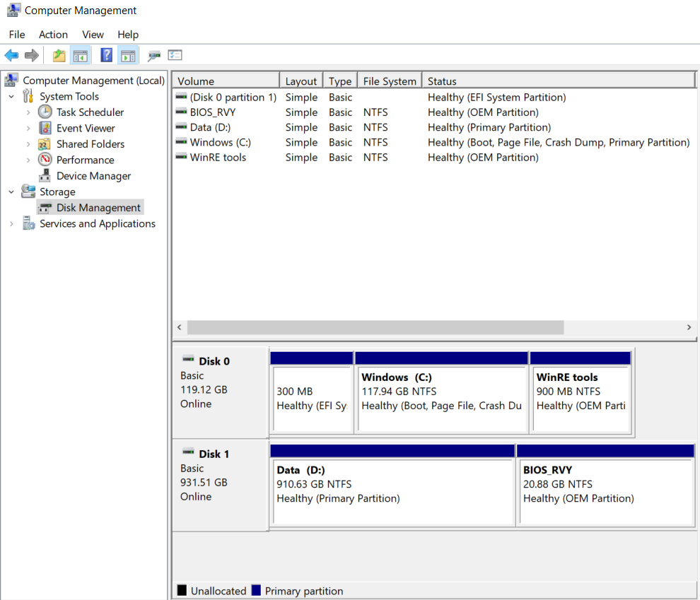Select the 300 MB EFI partition block
Image resolution: width=700 pixels, height=600 pixels.
(x=312, y=392)
